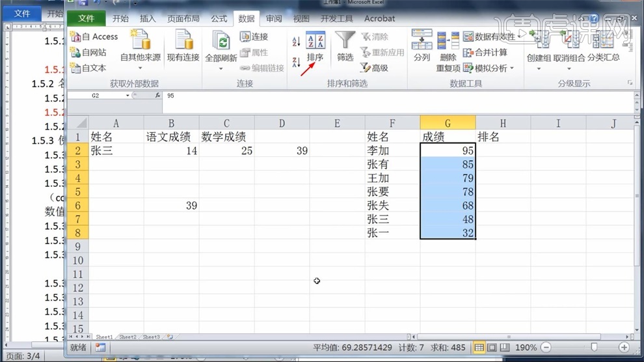The height and width of the screenshot is (362, 644).
Task: Switch to Page Layout view
Action: pos(492,348)
